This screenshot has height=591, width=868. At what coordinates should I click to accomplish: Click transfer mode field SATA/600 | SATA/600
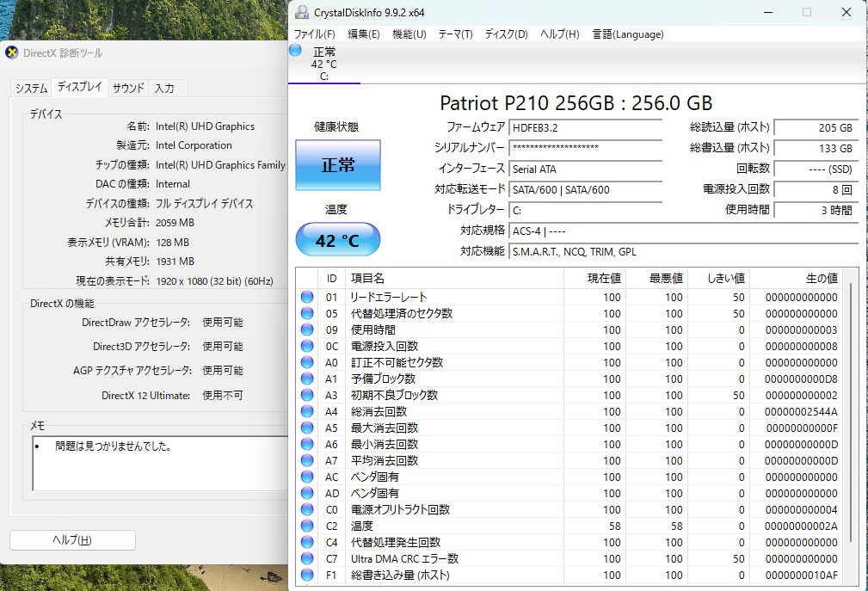[x=585, y=190]
